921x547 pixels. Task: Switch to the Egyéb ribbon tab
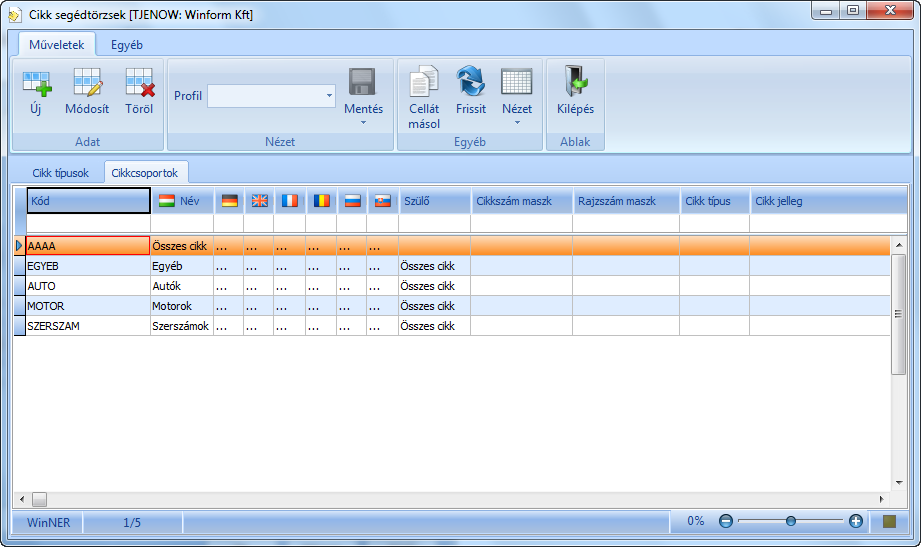coord(127,45)
